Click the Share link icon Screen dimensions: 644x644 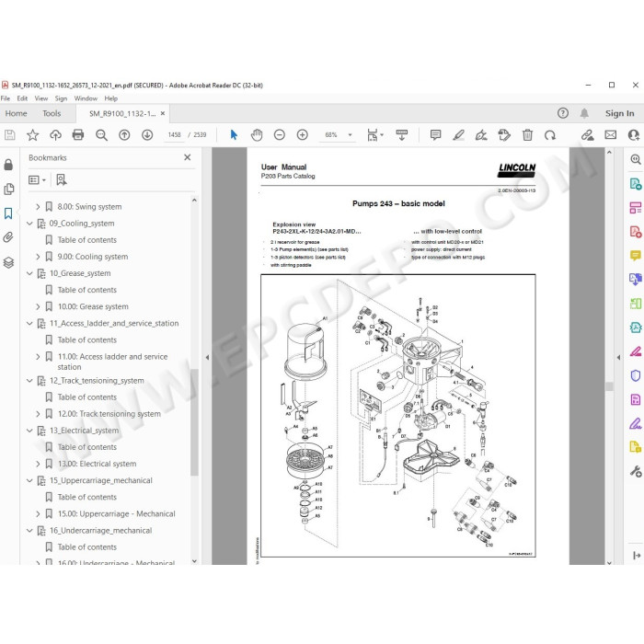point(587,134)
